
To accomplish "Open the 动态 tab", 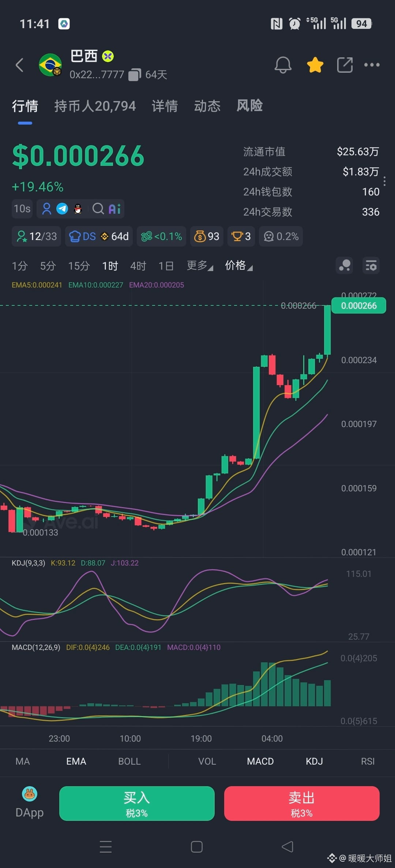I will pyautogui.click(x=207, y=106).
